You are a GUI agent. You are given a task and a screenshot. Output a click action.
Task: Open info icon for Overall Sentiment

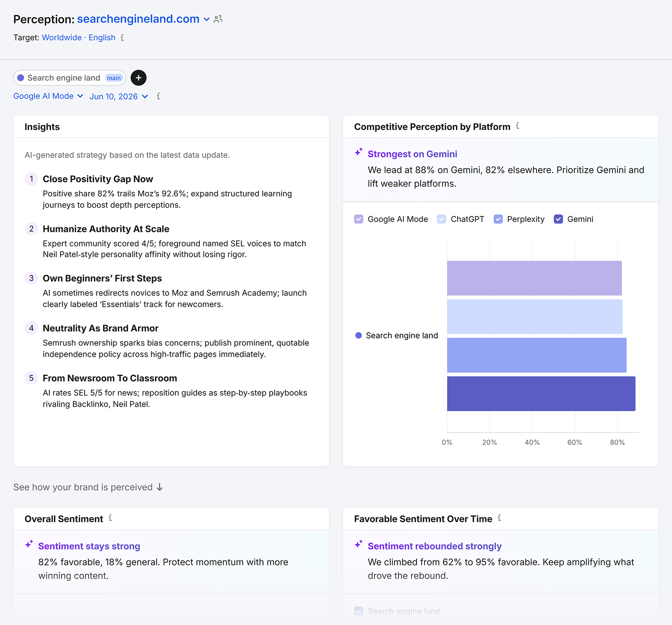click(x=110, y=518)
